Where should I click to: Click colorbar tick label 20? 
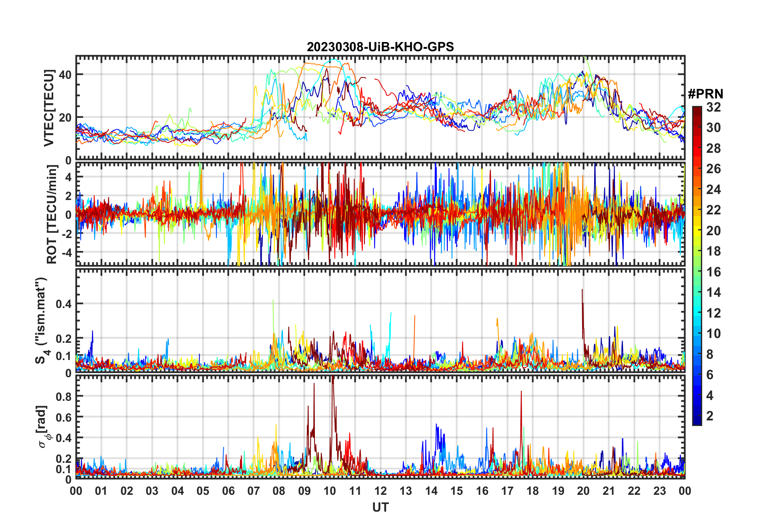(x=713, y=231)
